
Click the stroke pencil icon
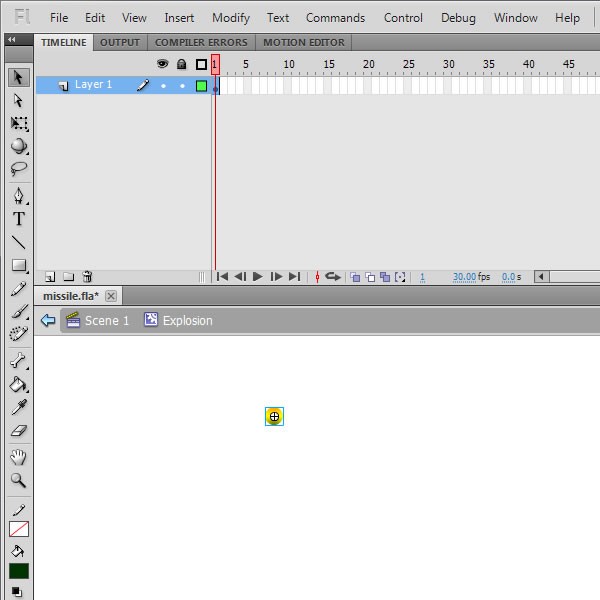(x=19, y=510)
